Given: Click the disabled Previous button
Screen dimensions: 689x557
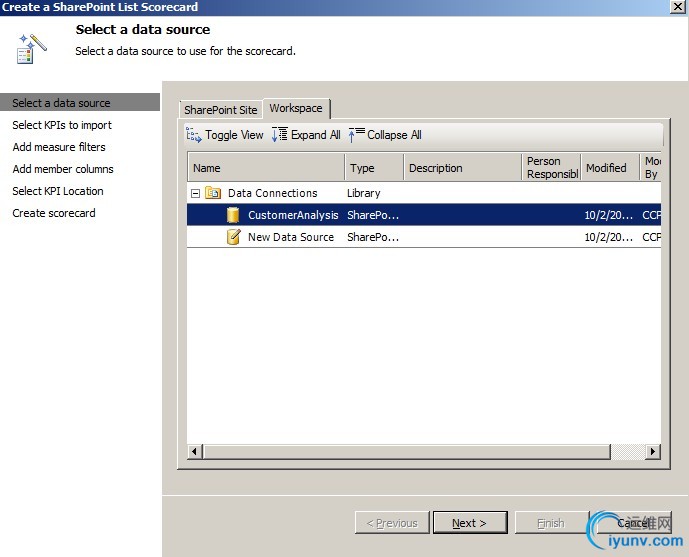Looking at the screenshot, I should pos(392,523).
